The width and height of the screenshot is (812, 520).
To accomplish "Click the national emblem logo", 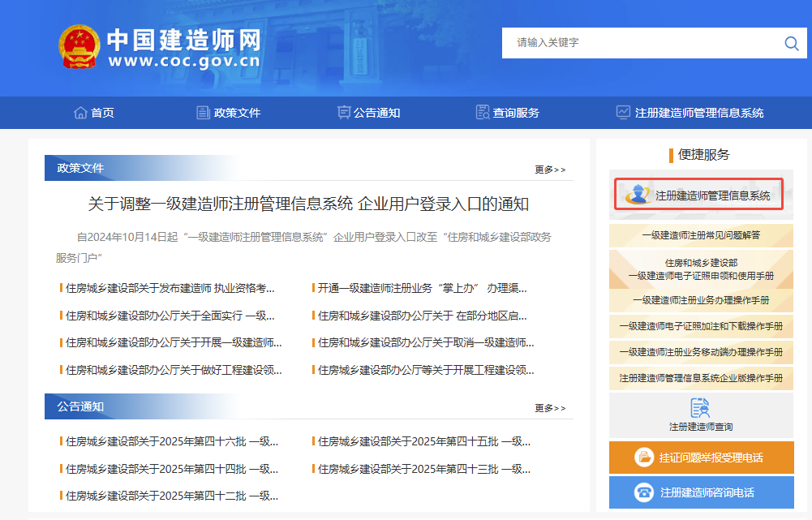I will [79, 47].
